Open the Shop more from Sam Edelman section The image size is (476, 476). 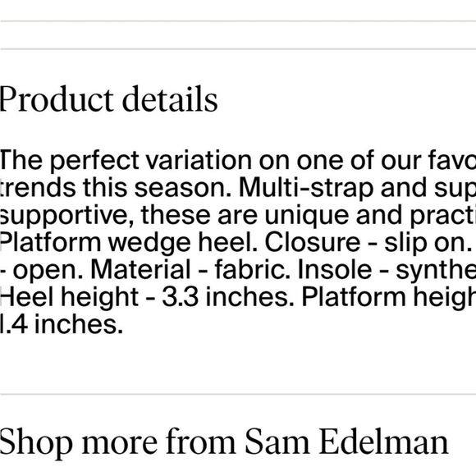[224, 443]
